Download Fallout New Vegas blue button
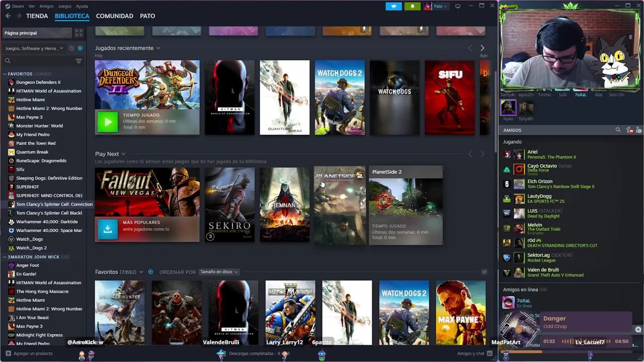 tap(108, 229)
